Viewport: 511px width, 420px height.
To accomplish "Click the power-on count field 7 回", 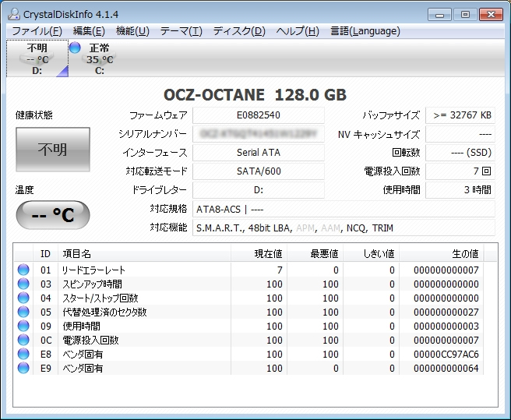I will coord(460,171).
